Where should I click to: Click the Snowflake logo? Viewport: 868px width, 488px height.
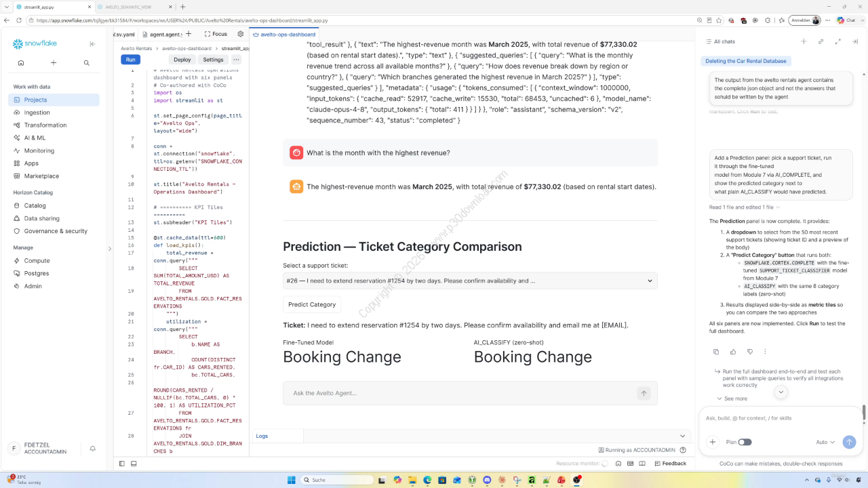pyautogui.click(x=34, y=44)
